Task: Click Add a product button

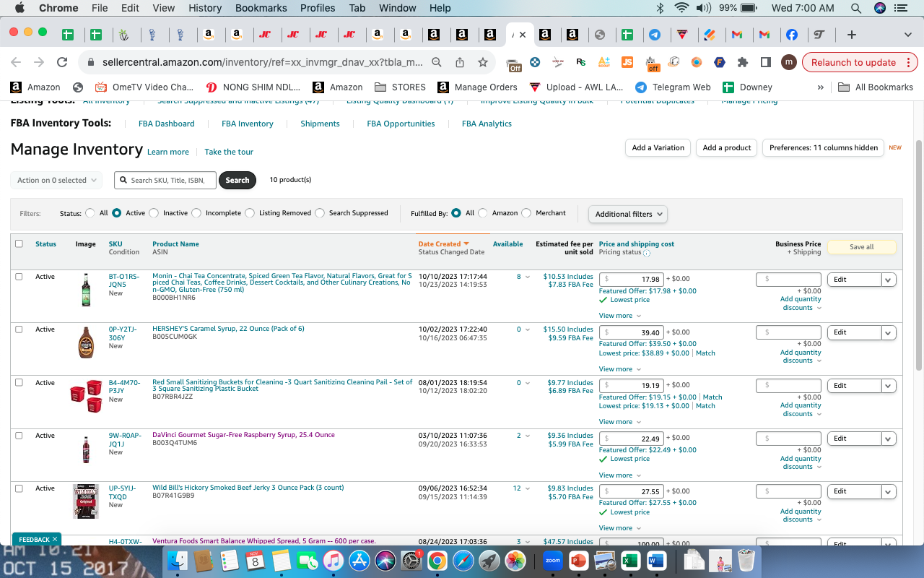Action: tap(727, 147)
